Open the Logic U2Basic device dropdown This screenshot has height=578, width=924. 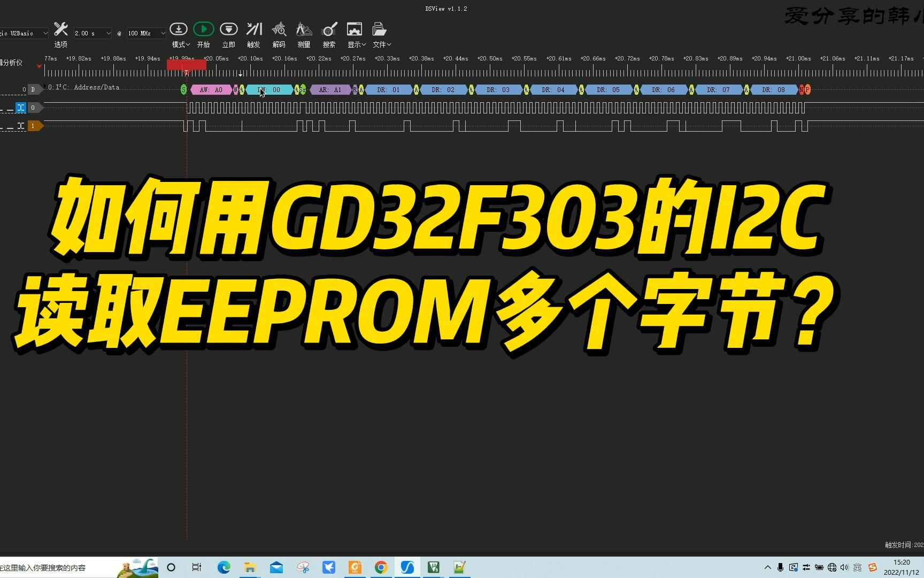coord(24,33)
